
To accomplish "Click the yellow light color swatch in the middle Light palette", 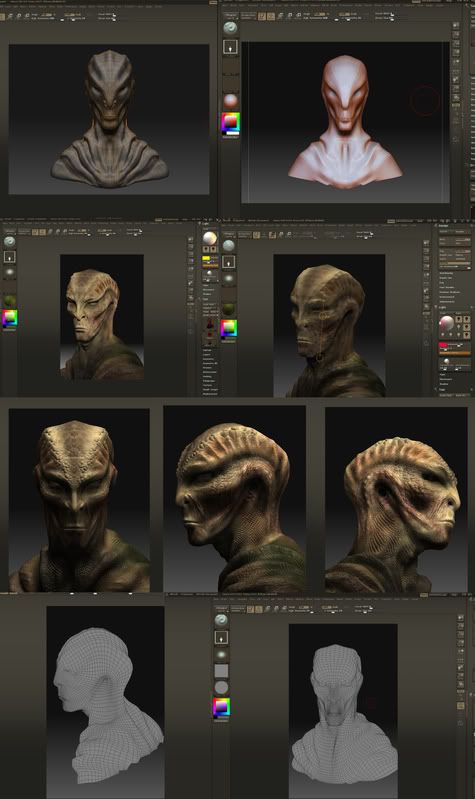I will tap(206, 259).
